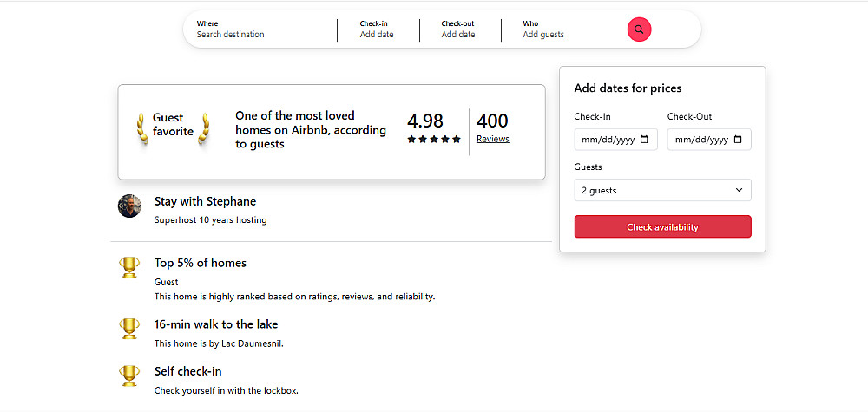Open the search bar Check-in Add date field
This screenshot has width=868, height=412.
[x=377, y=35]
